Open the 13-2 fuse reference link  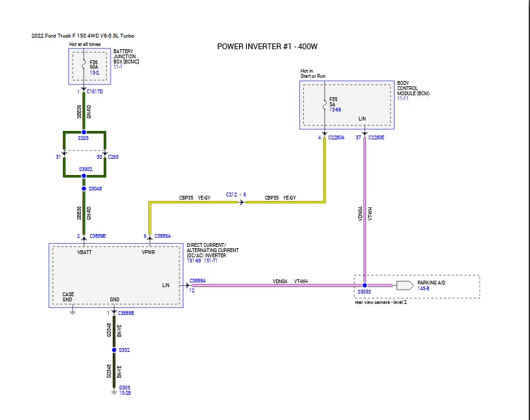[x=95, y=73]
